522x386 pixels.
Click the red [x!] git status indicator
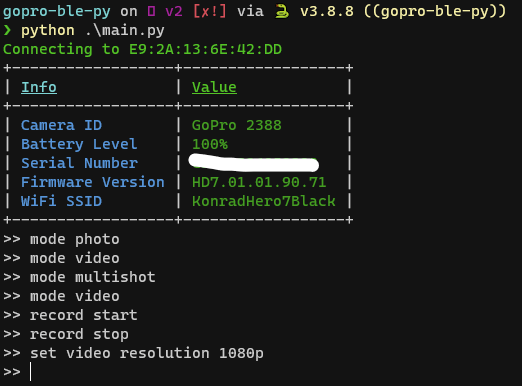(210, 12)
